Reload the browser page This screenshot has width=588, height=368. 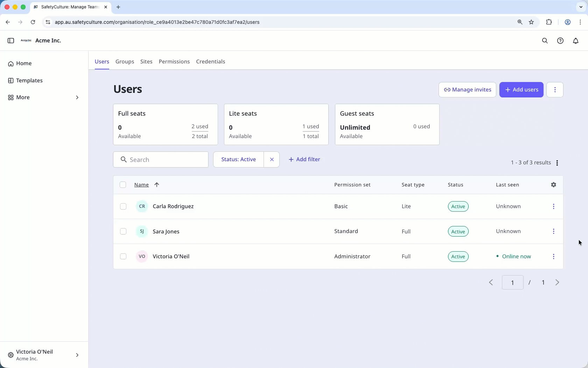coord(33,22)
